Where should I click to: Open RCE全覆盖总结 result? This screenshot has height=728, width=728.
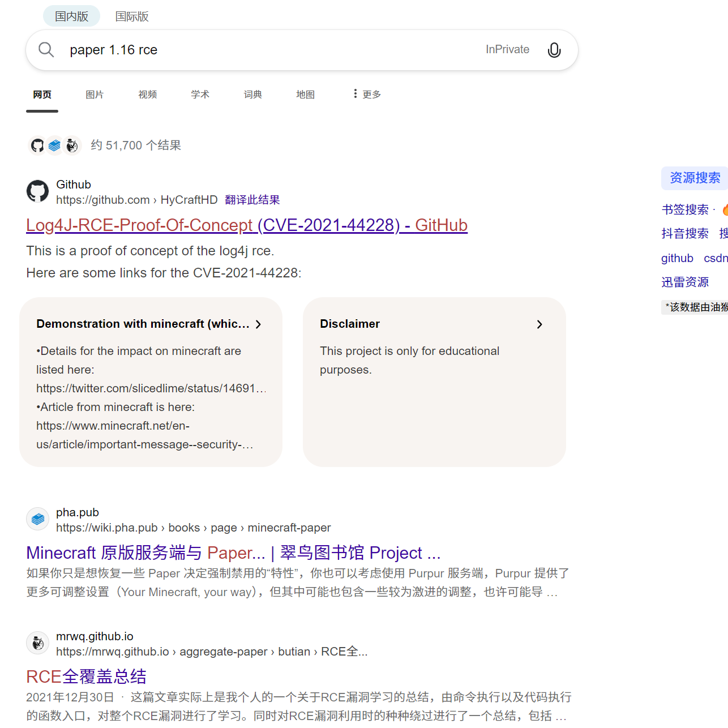pyautogui.click(x=86, y=676)
